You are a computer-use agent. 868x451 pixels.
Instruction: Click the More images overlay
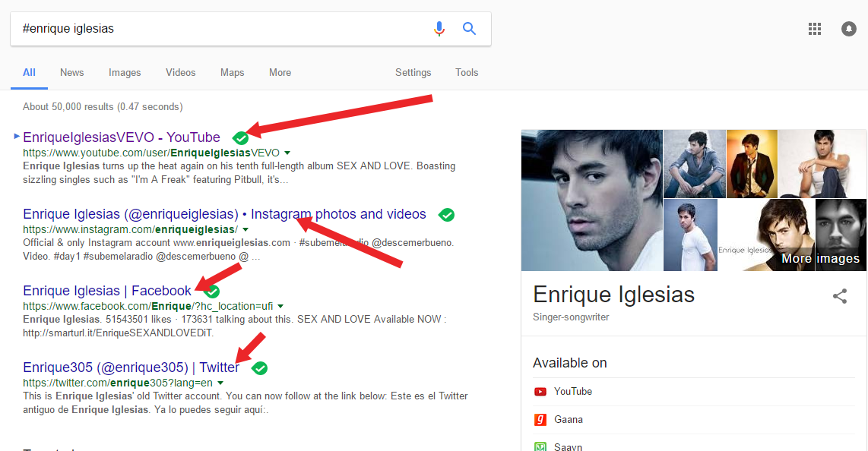(820, 259)
